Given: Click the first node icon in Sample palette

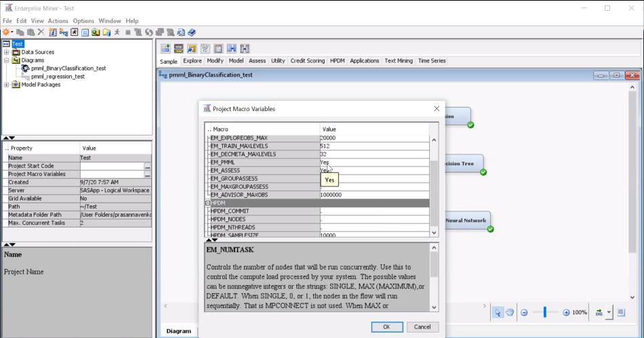Looking at the screenshot, I should point(165,48).
